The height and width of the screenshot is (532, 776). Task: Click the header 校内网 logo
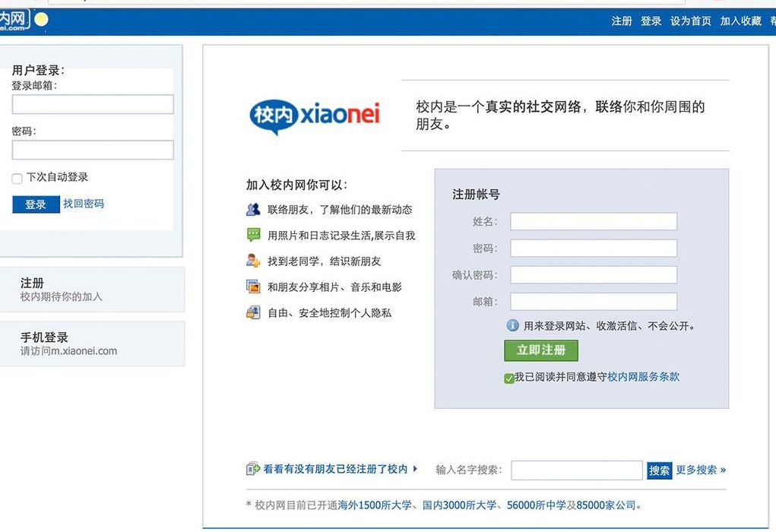14,21
